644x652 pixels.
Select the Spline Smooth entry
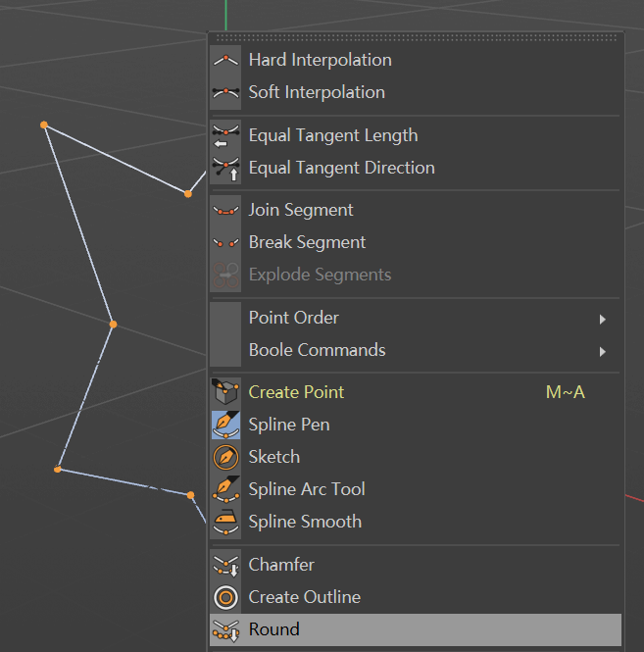click(x=416, y=522)
